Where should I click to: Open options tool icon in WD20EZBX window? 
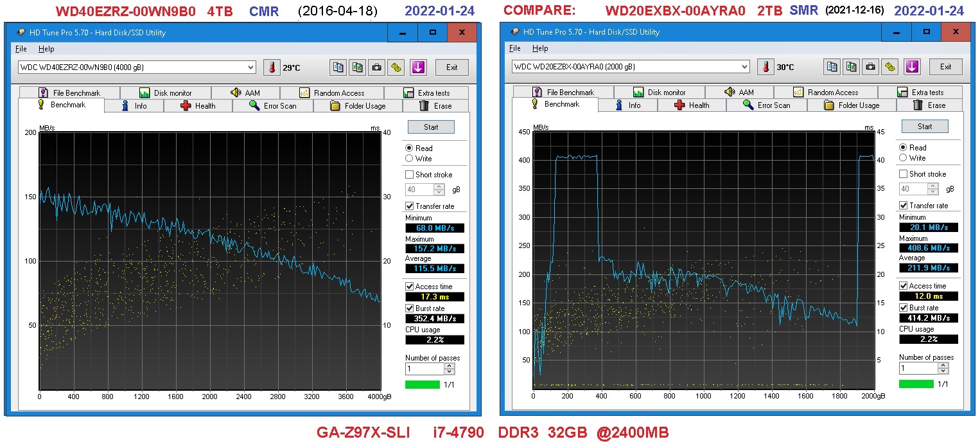(x=890, y=67)
